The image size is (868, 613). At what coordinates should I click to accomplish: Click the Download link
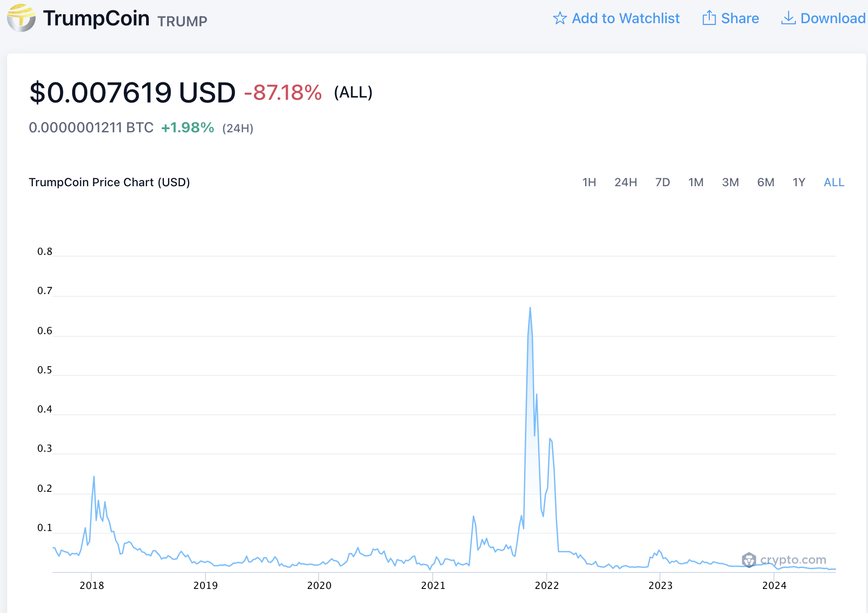[823, 18]
